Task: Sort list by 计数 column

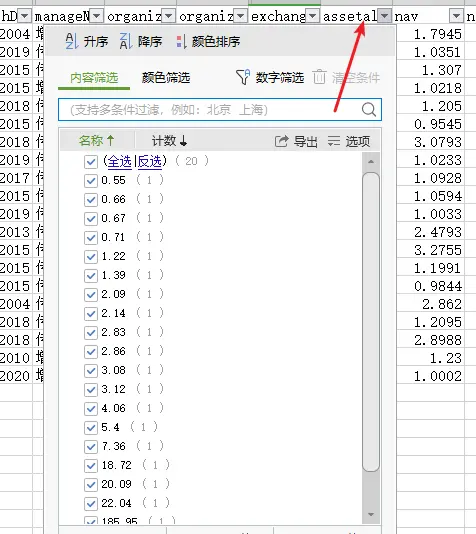Action: tap(169, 140)
